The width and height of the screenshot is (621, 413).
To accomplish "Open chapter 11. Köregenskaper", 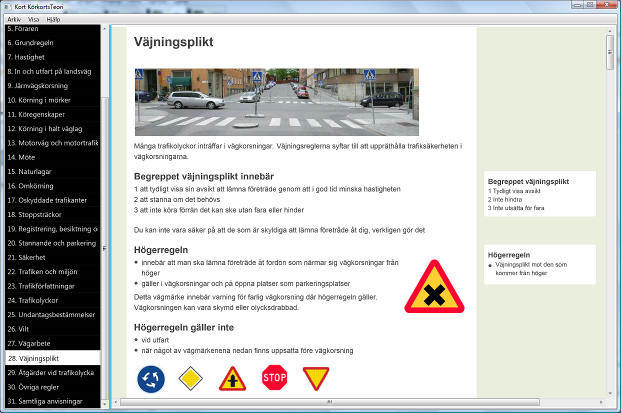I will (53, 114).
